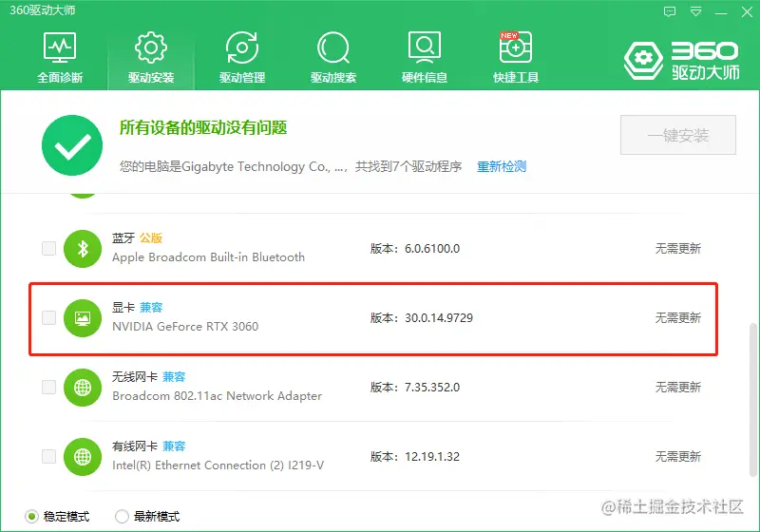This screenshot has width=760, height=532.
Task: Open the 硬件信息 monitor icon
Action: [425, 47]
